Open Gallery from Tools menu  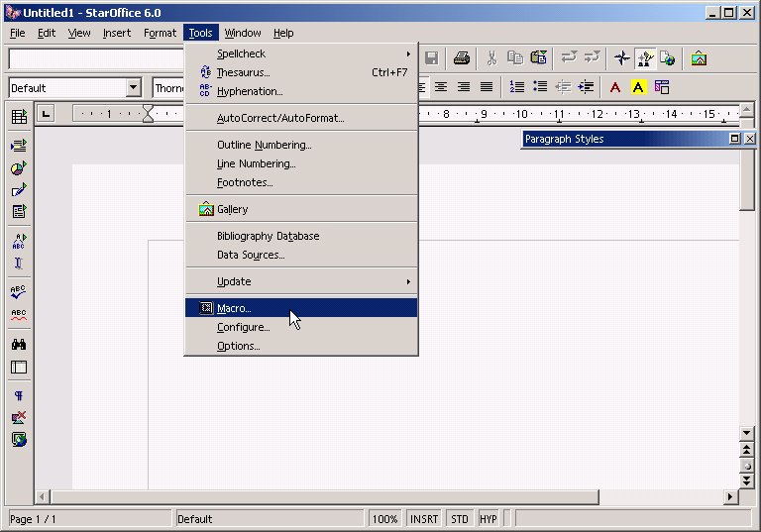click(x=301, y=209)
